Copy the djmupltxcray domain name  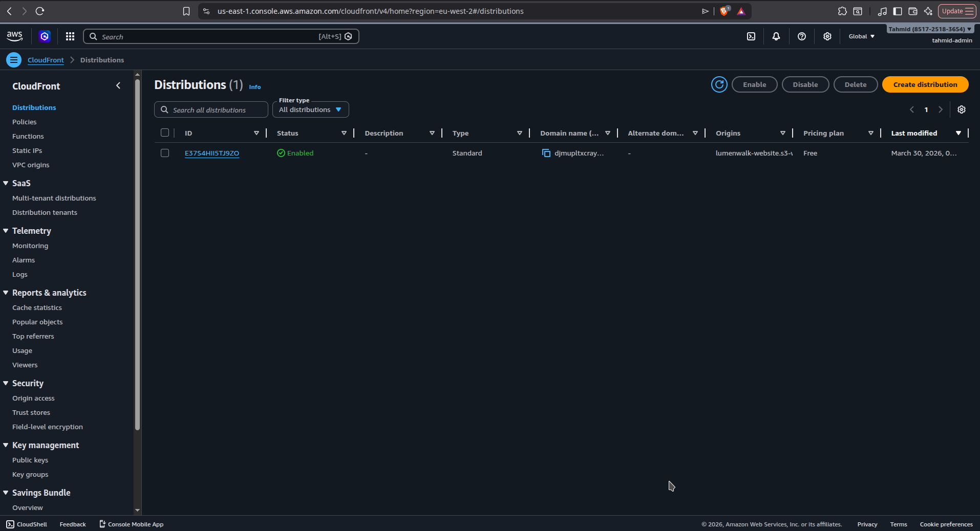pos(546,153)
